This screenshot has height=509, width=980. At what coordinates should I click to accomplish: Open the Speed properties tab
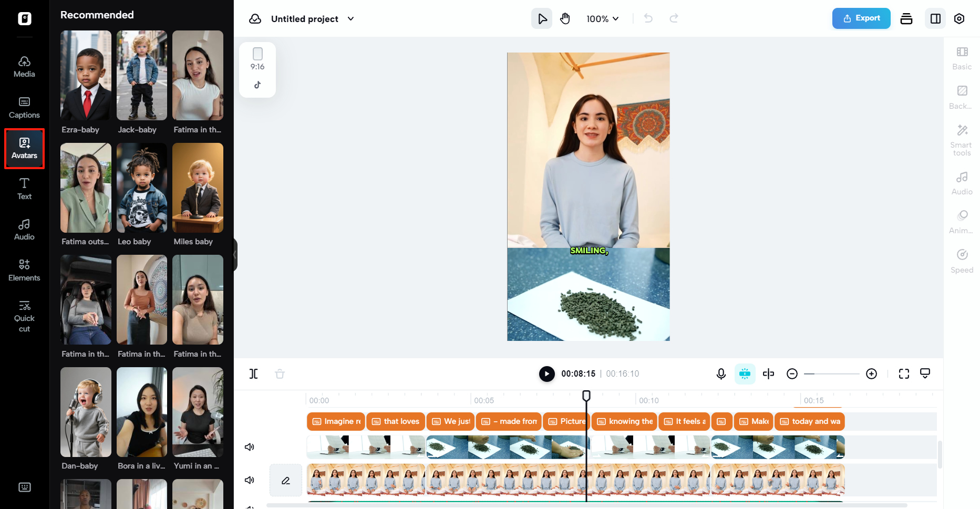pos(962,262)
